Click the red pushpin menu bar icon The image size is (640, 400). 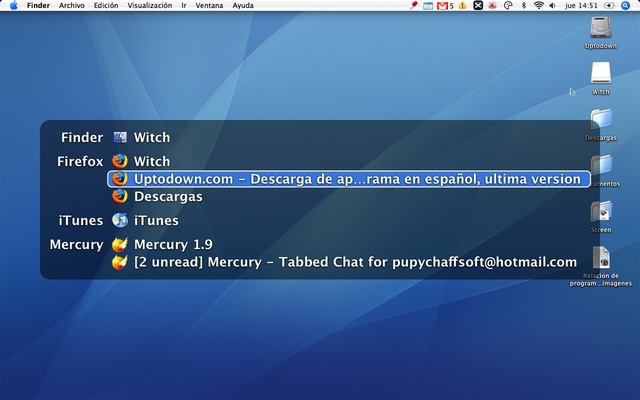413,5
